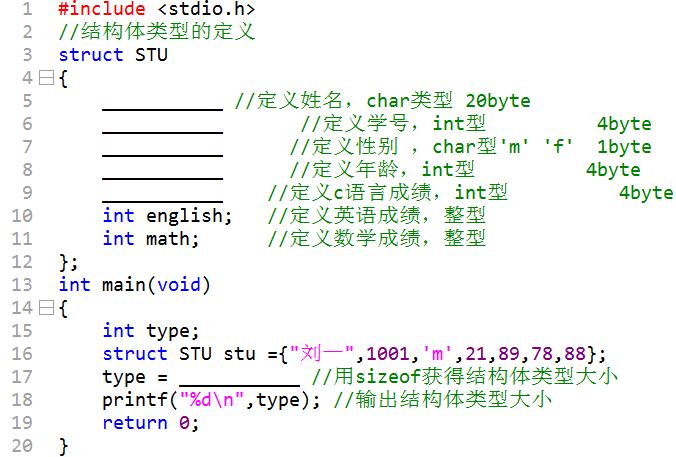Collapse the main function code fold

click(46, 308)
